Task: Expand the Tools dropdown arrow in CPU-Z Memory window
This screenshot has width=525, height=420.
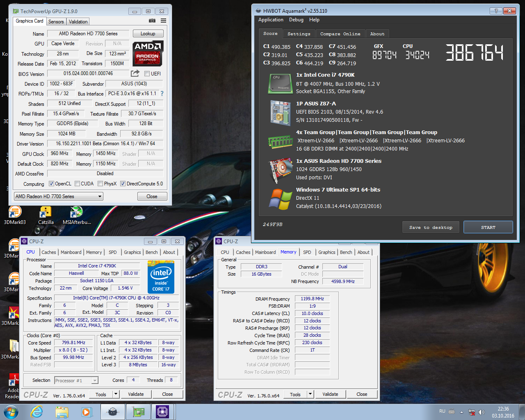Action: [310, 394]
